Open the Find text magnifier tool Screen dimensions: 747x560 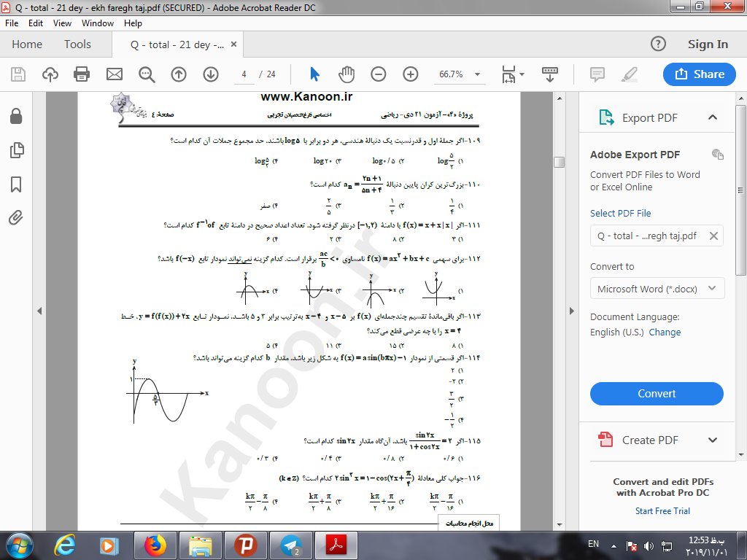coord(147,74)
